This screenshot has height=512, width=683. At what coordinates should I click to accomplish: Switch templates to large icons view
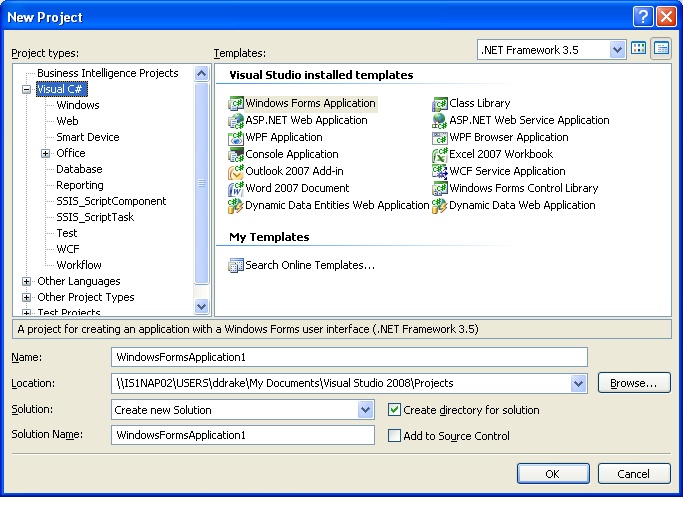[639, 49]
